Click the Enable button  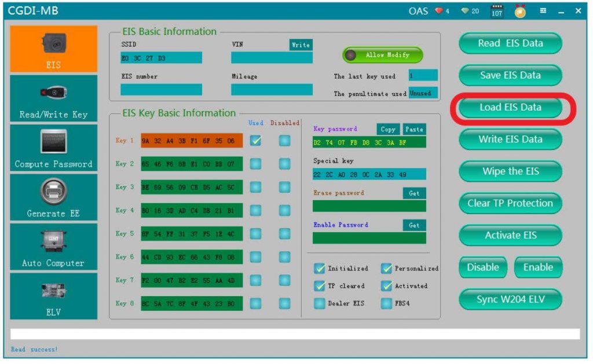pyautogui.click(x=538, y=267)
